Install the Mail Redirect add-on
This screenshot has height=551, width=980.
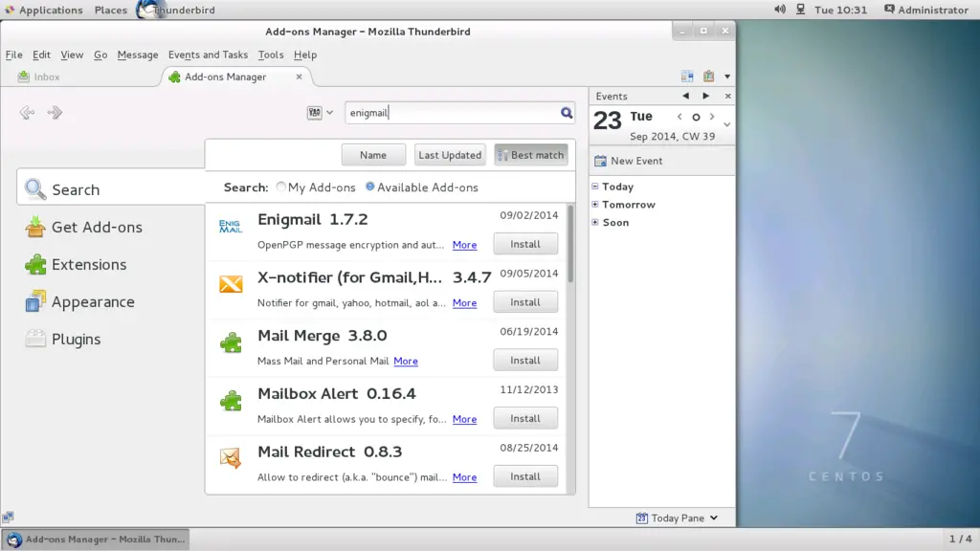click(x=525, y=476)
